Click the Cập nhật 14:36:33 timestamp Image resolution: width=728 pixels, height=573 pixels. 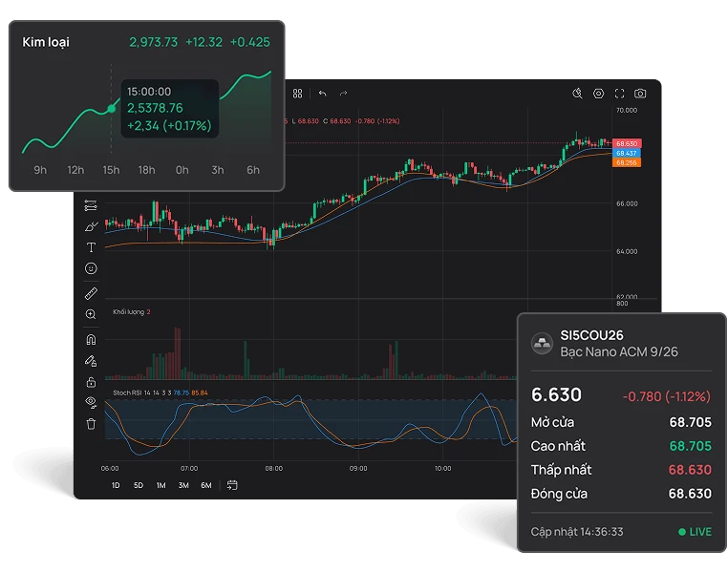[x=577, y=532]
